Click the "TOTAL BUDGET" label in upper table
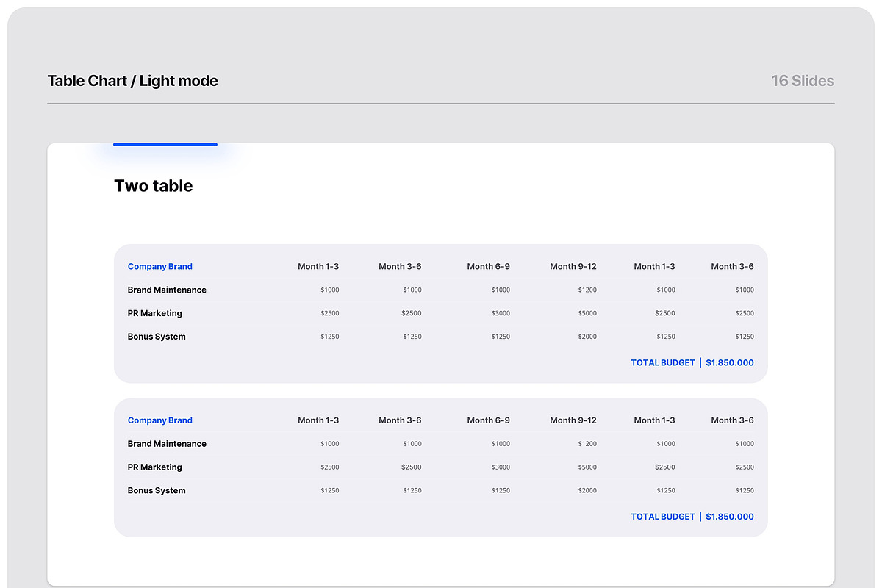Image resolution: width=882 pixels, height=588 pixels. [x=663, y=363]
